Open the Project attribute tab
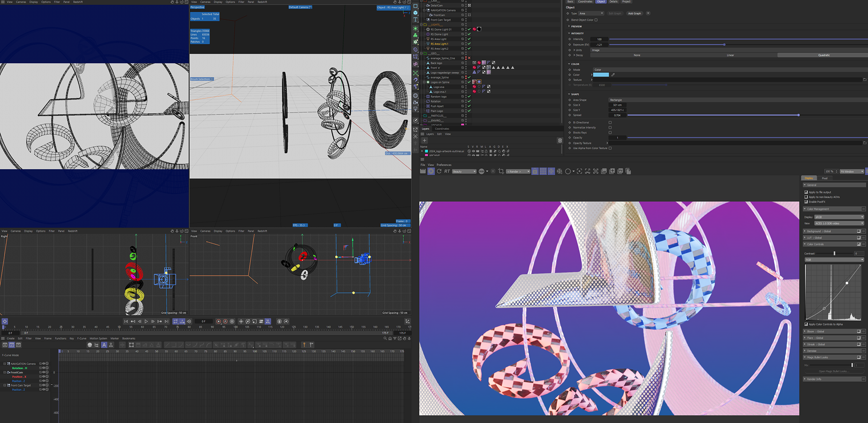868x423 pixels. pos(626,2)
